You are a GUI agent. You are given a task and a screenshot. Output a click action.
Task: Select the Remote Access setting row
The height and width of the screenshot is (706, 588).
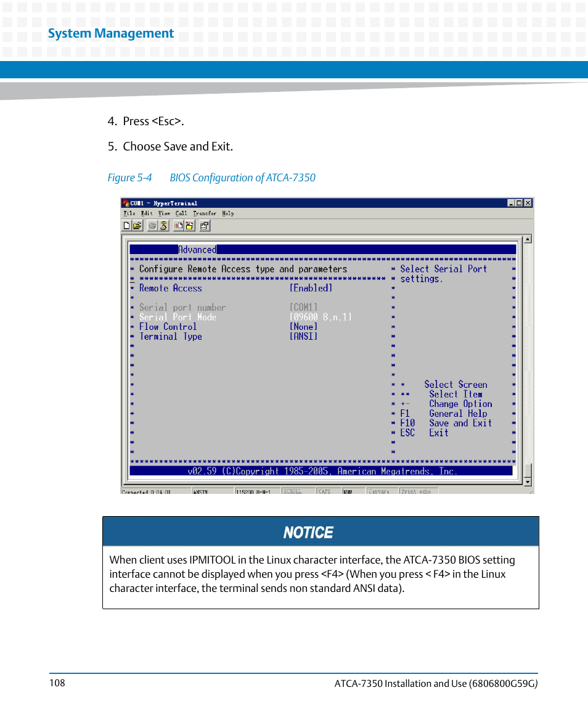click(236, 288)
